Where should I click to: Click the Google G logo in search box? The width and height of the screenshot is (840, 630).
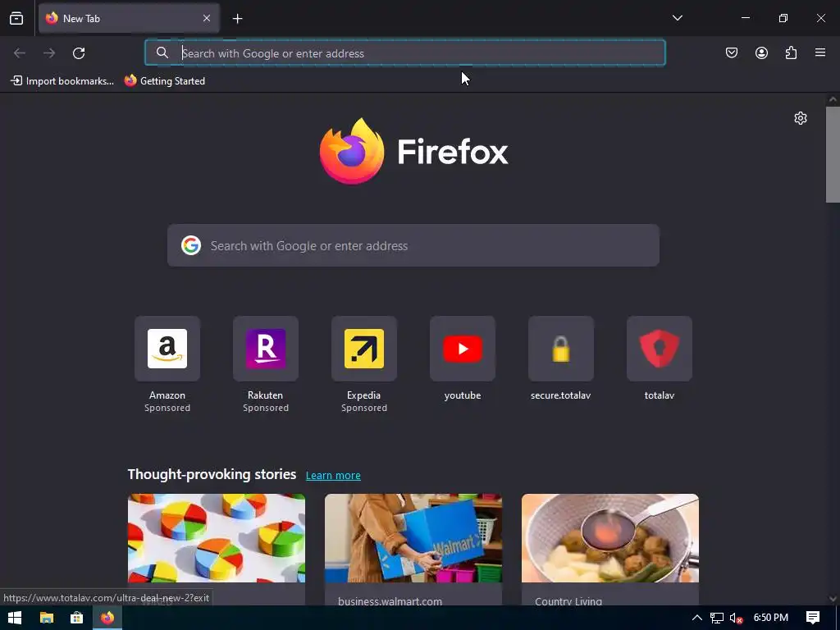click(190, 245)
